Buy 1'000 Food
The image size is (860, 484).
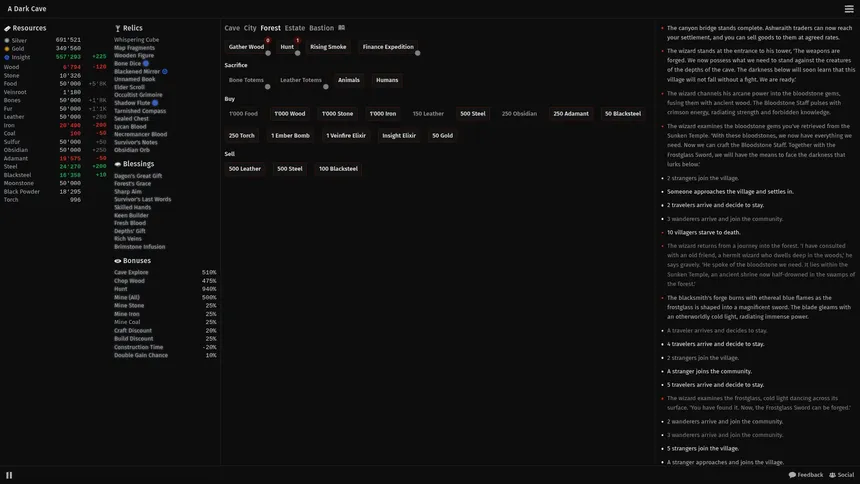click(243, 114)
